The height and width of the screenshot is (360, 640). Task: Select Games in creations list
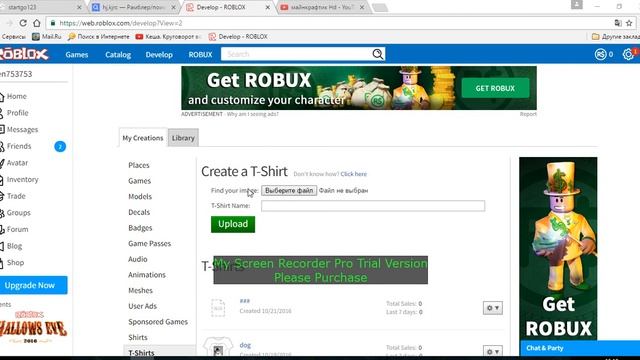click(x=140, y=181)
